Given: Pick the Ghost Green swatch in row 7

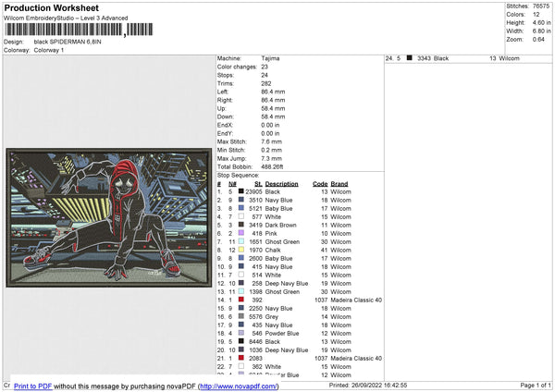Looking at the screenshot, I should tap(241, 241).
